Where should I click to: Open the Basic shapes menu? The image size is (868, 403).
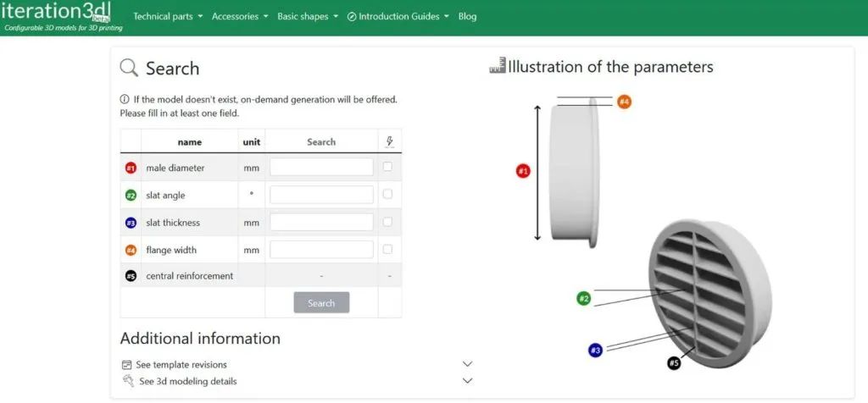(x=308, y=16)
